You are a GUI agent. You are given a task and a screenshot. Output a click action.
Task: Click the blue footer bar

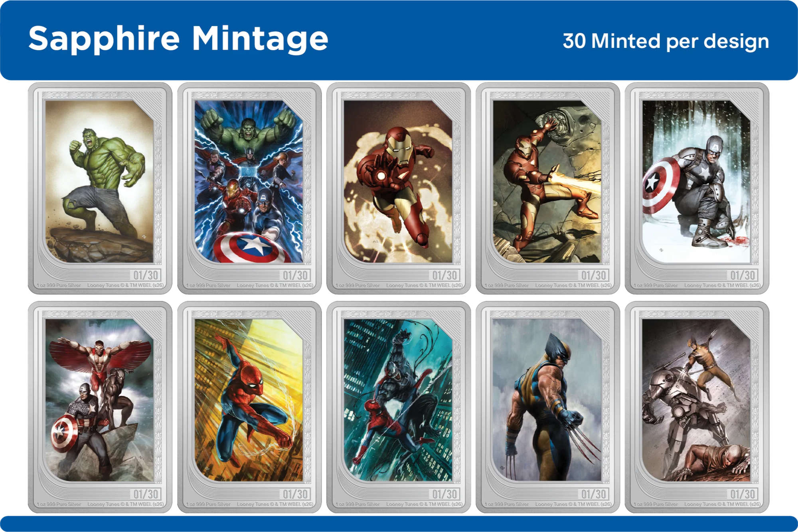(x=399, y=524)
